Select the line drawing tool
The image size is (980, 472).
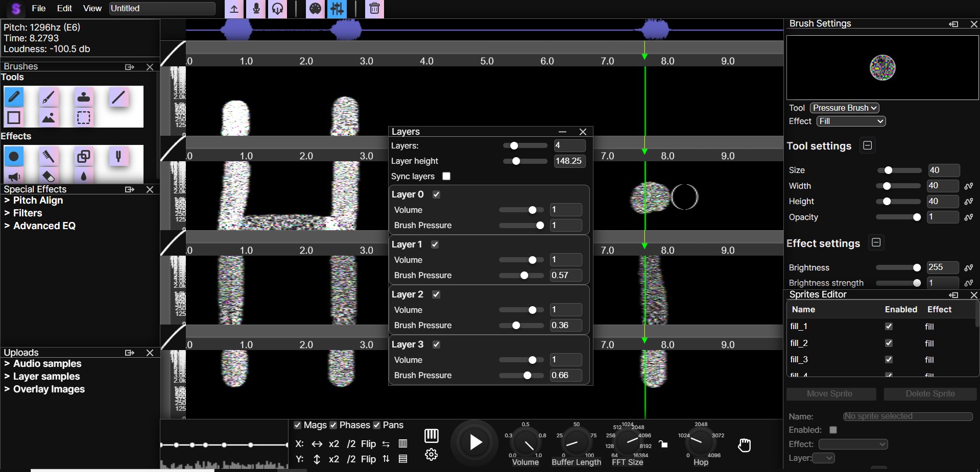pyautogui.click(x=118, y=96)
